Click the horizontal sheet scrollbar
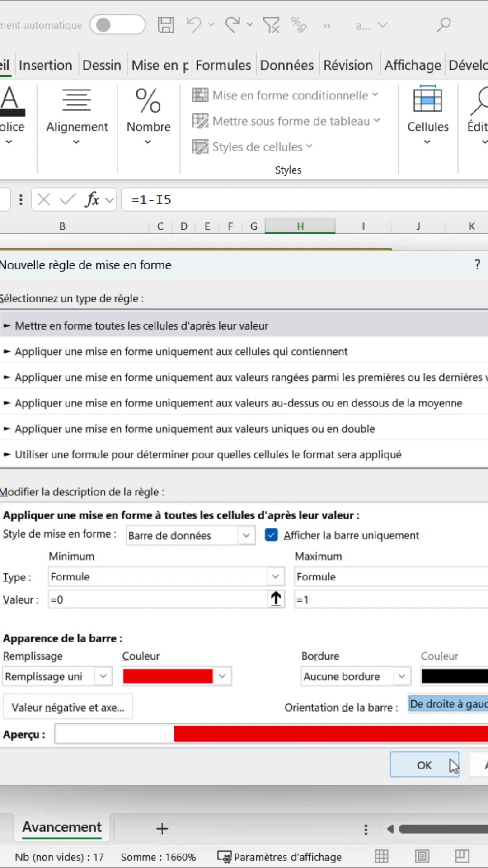 click(443, 829)
